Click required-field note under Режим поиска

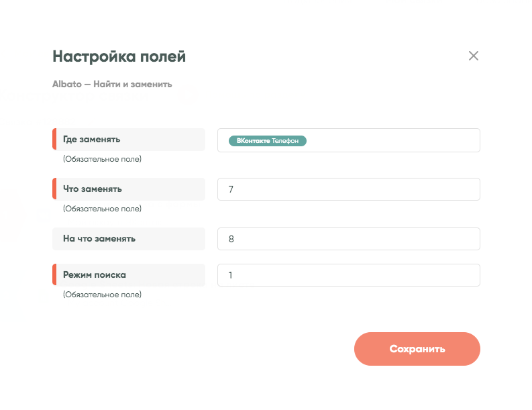tap(102, 295)
